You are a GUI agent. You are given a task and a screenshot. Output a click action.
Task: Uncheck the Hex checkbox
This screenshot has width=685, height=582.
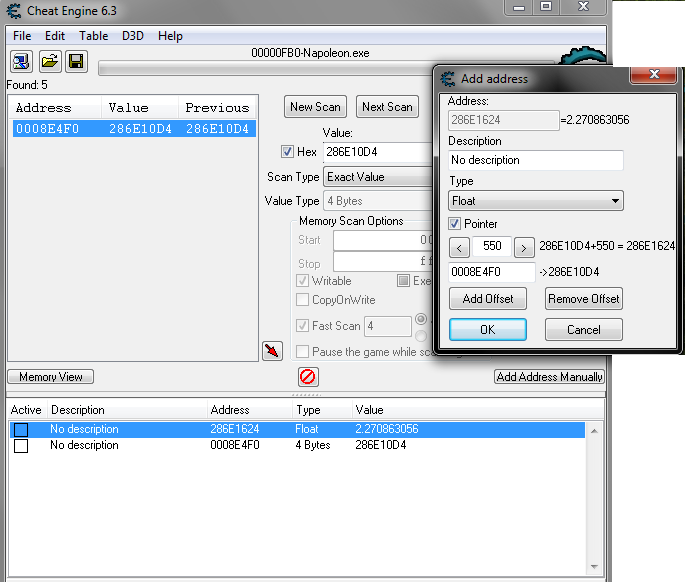(289, 152)
